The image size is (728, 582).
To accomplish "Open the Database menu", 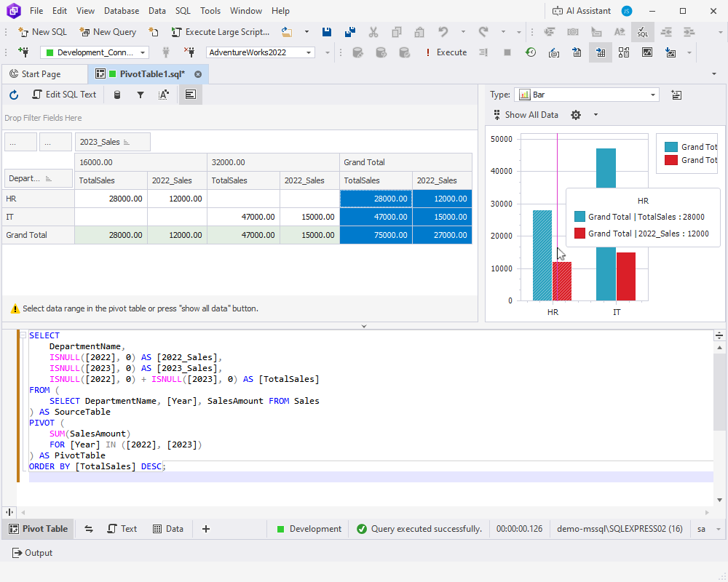I will (121, 10).
